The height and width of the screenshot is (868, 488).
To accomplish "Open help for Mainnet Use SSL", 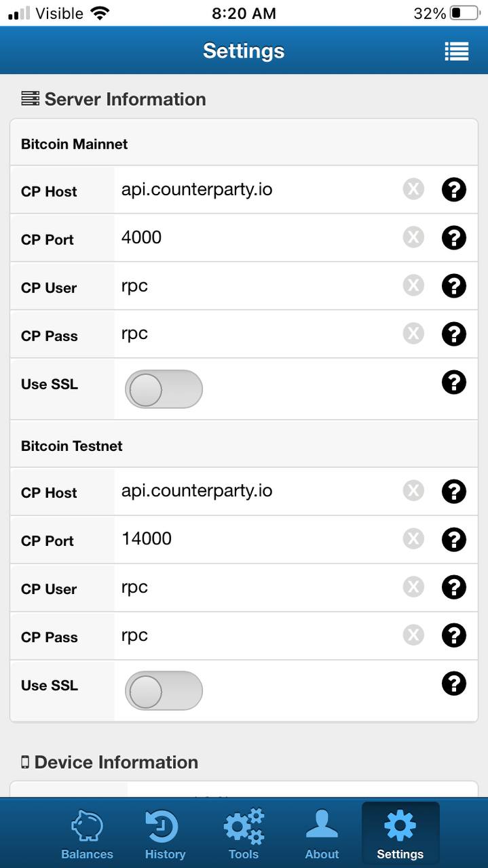I will [x=454, y=382].
